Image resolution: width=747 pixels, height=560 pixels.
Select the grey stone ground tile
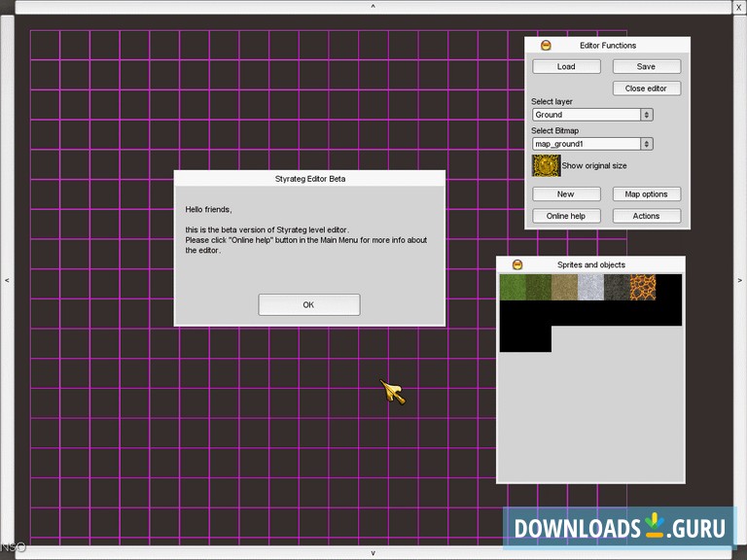tap(590, 287)
